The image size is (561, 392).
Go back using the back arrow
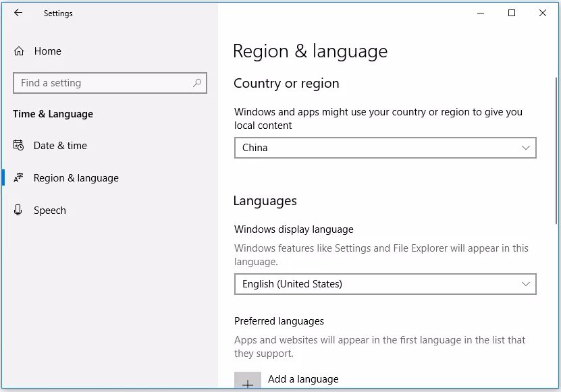coord(18,13)
